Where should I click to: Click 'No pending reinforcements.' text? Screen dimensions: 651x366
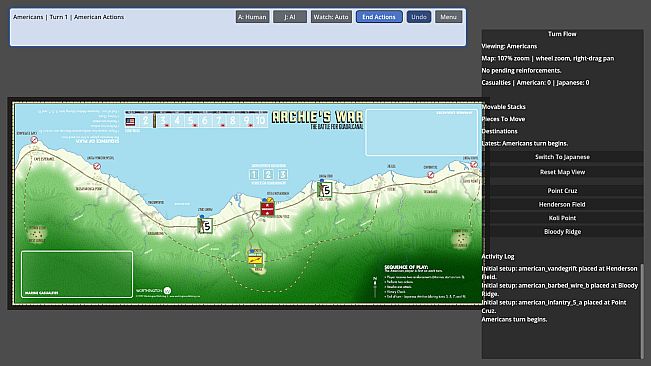click(x=521, y=71)
